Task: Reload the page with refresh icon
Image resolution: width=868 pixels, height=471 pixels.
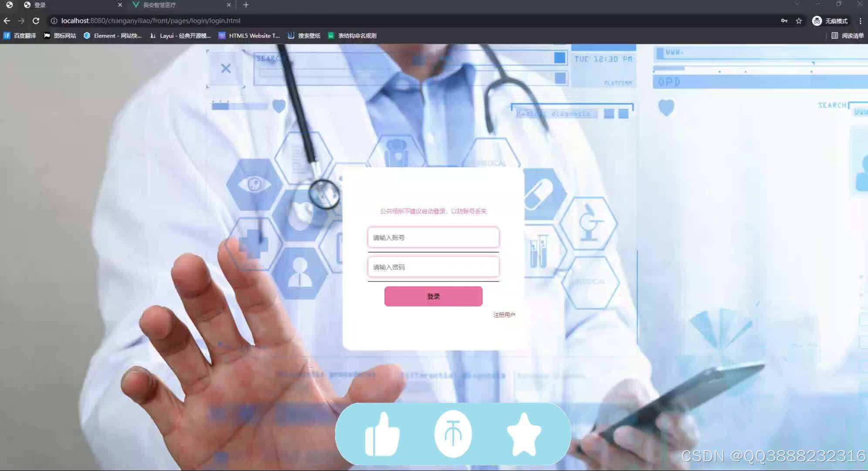Action: pyautogui.click(x=36, y=21)
